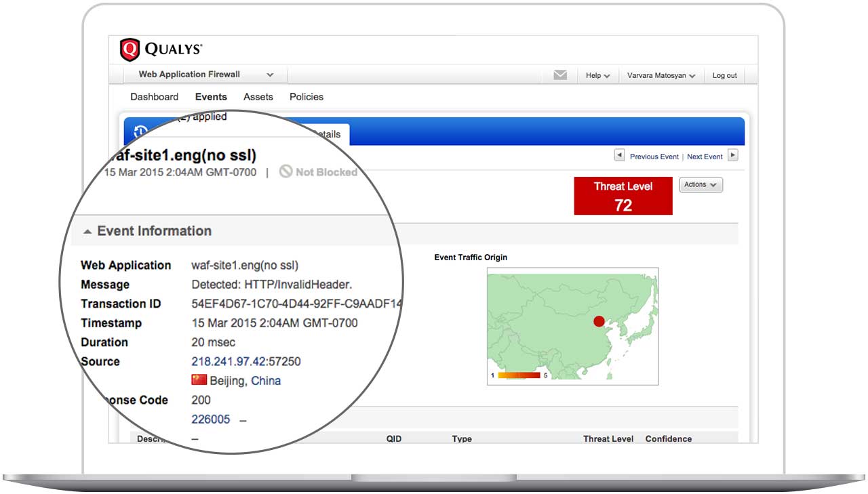Click the Next Event link
This screenshot has height=494, width=868.
point(705,157)
